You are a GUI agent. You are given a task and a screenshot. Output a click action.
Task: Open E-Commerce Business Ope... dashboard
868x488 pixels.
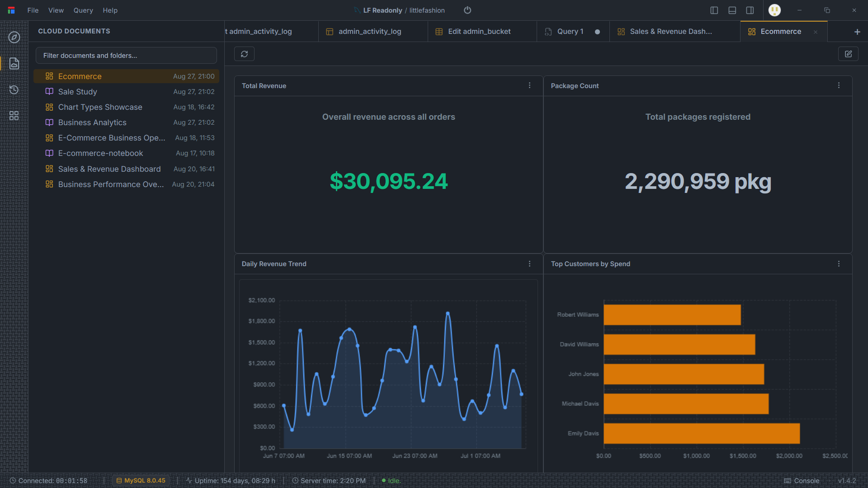pyautogui.click(x=126, y=138)
